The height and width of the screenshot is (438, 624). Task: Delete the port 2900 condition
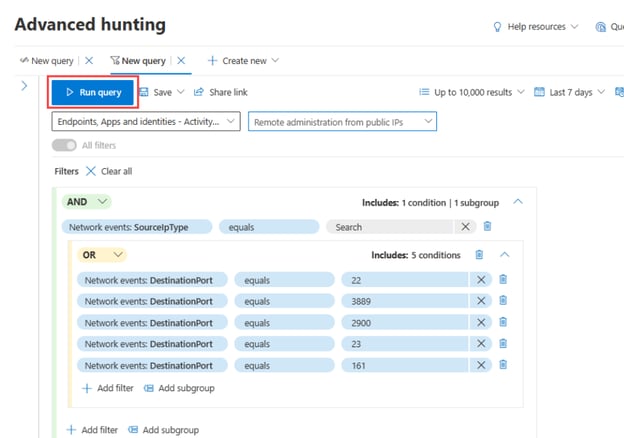pos(503,322)
